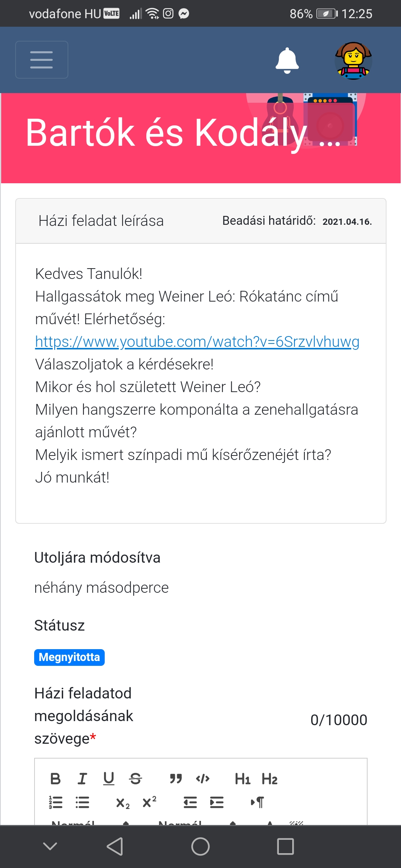The height and width of the screenshot is (868, 401).
Task: Toggle bold formatting in the editor
Action: click(56, 779)
